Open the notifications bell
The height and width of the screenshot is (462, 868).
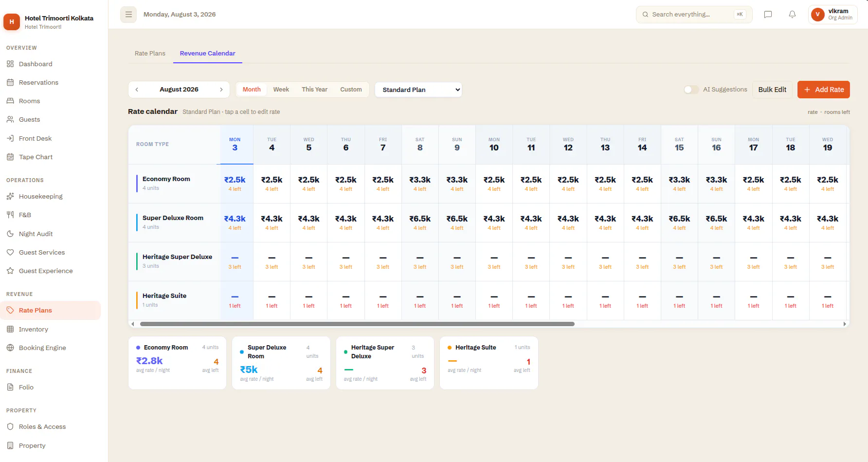(x=792, y=15)
